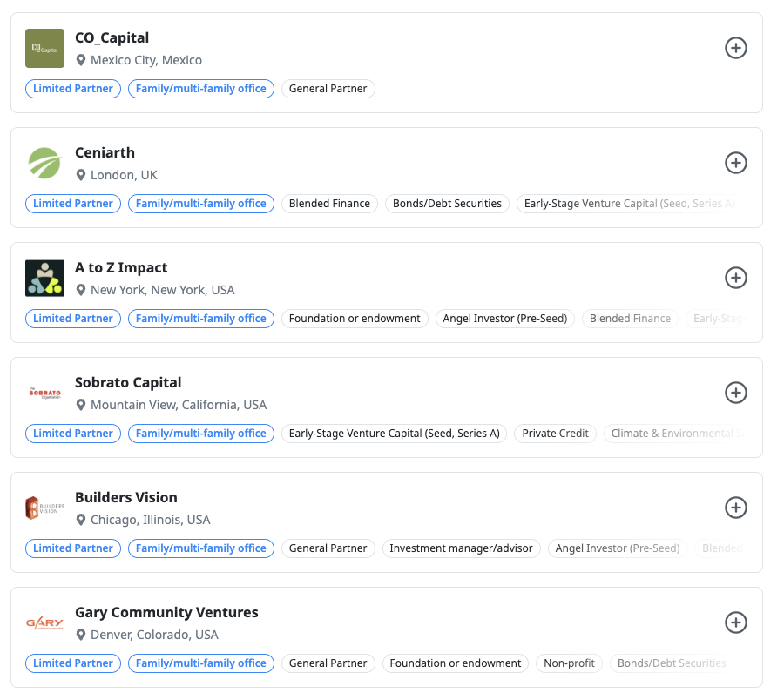Select Angel Investor tag on Builders Vision
The image size is (784, 693).
618,548
